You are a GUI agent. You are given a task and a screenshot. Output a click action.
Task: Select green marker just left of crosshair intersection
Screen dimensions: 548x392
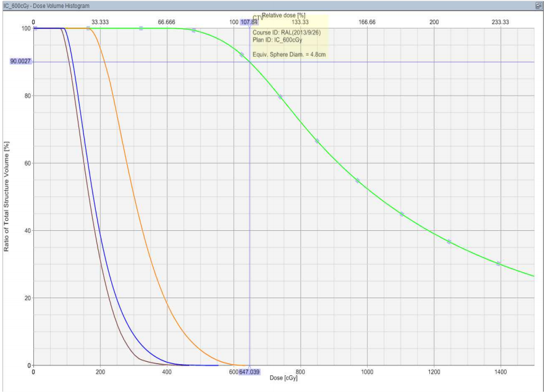pyautogui.click(x=242, y=55)
